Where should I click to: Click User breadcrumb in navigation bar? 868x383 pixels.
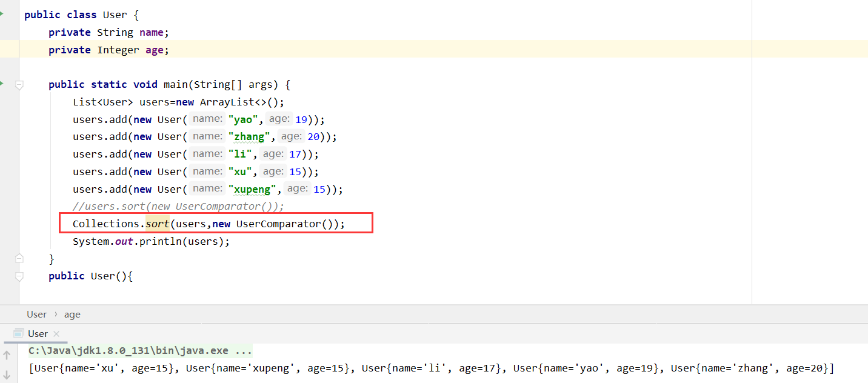(x=36, y=314)
